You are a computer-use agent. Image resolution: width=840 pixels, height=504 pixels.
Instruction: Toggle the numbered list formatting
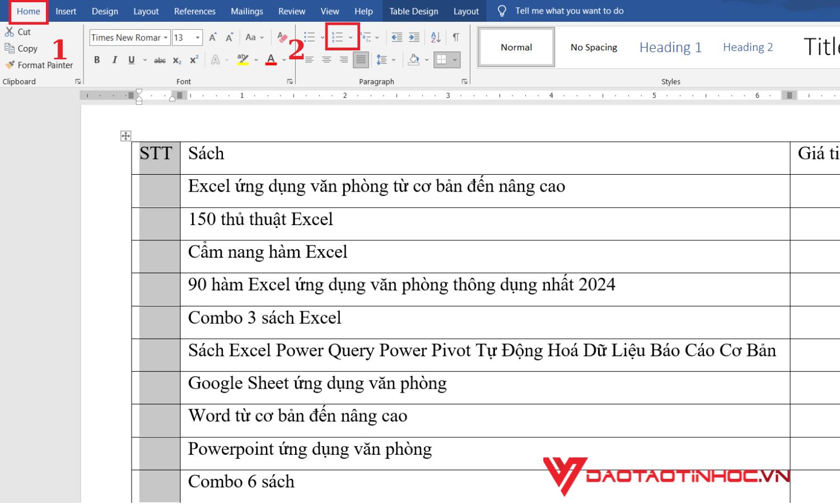[x=338, y=38]
